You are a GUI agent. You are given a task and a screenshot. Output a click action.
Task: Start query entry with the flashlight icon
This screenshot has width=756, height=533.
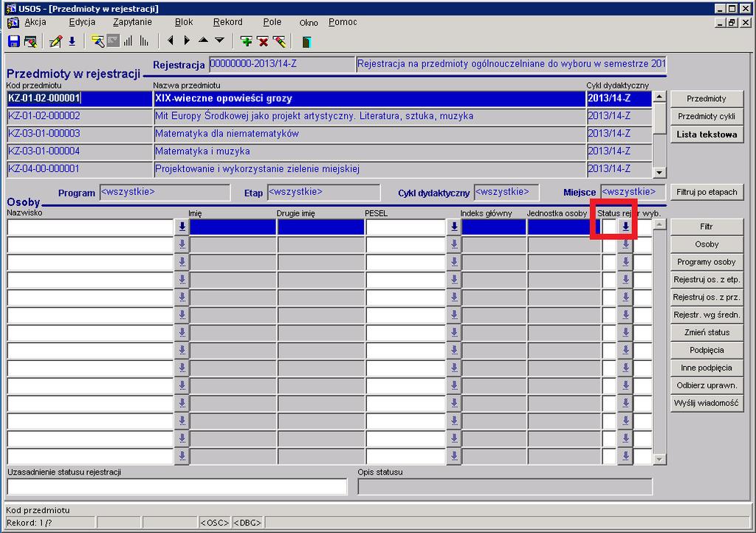(97, 41)
